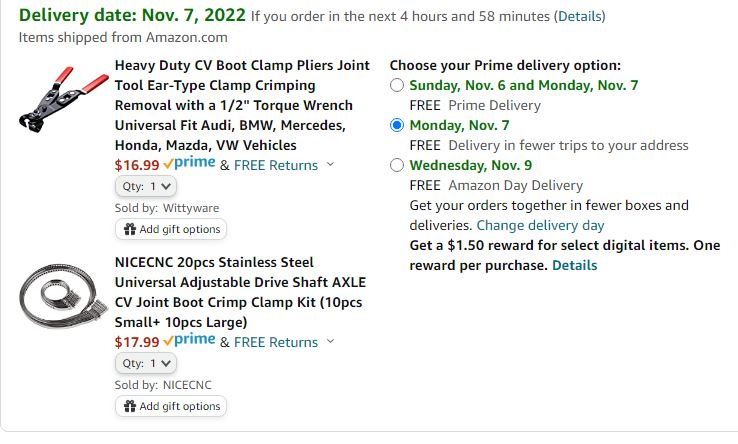Screen dimensions: 738x444
Task: Click the Prime logo beside $17.99
Action: [189, 341]
